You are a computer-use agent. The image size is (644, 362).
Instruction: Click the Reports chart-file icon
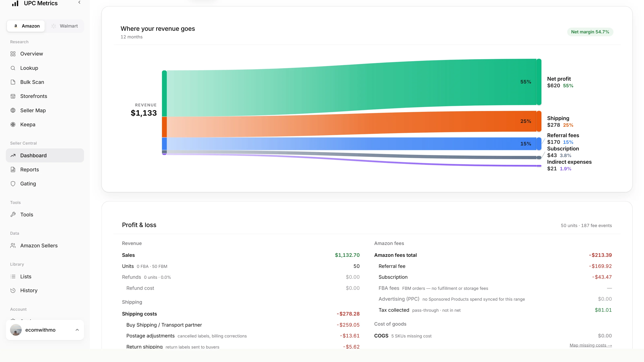[13, 169]
